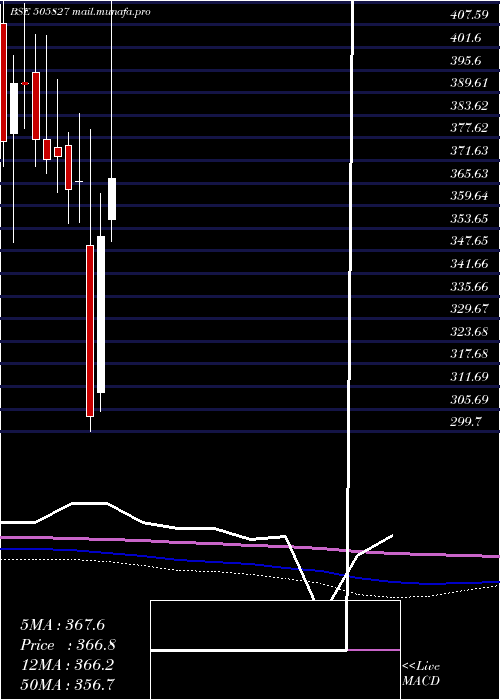Click the 329.67 price axis label
The image size is (500, 700).
469,309
